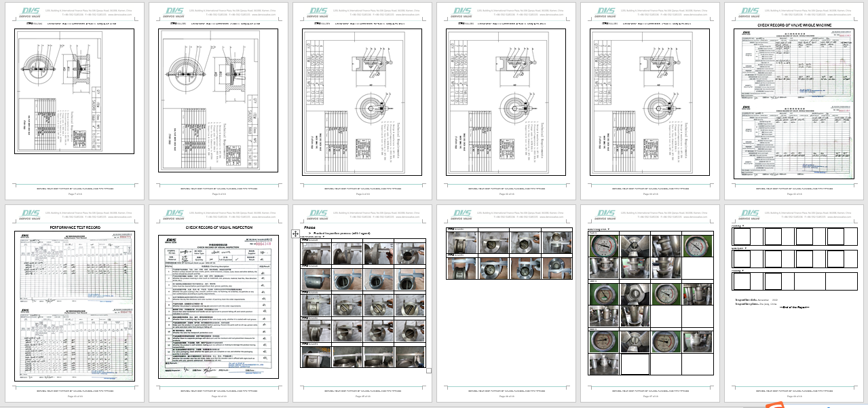Click the 'Inspection place' line on the last page
Viewport: 868px width, 408px height.
tap(756, 303)
